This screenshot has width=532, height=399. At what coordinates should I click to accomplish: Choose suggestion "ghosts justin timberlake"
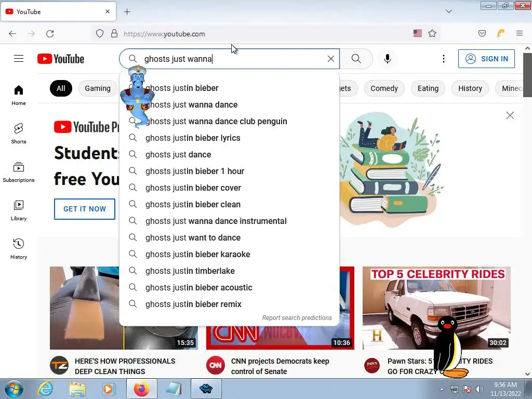(x=229, y=271)
